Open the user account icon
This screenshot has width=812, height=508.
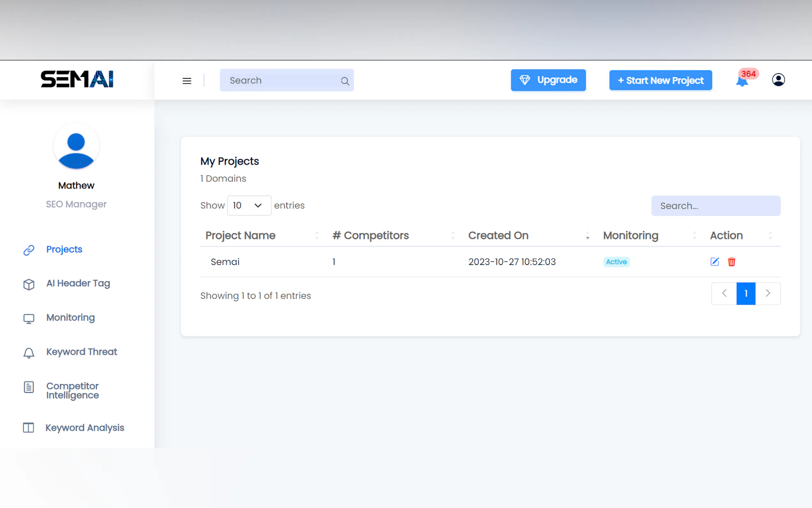[x=778, y=80]
